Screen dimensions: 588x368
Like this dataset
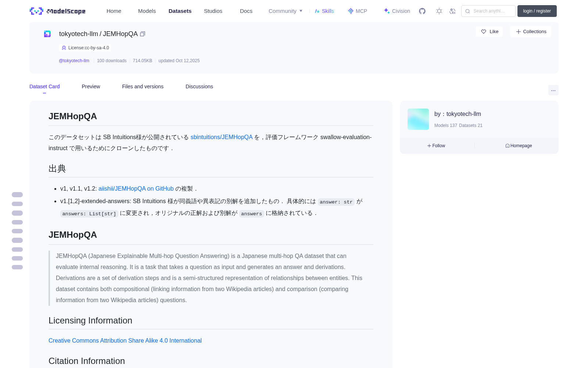[x=489, y=32]
